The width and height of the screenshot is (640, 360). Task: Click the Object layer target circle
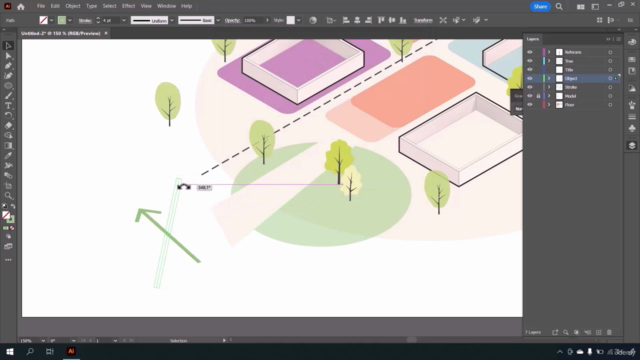(x=610, y=78)
